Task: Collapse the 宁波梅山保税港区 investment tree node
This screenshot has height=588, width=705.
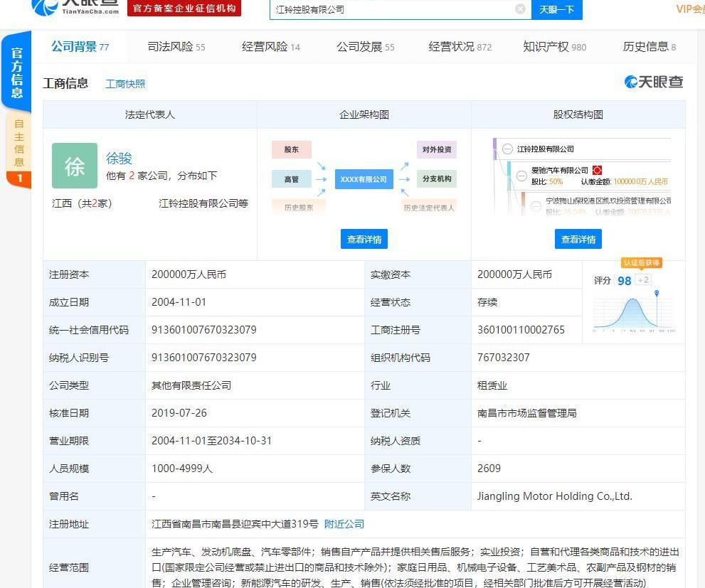Action: point(536,206)
